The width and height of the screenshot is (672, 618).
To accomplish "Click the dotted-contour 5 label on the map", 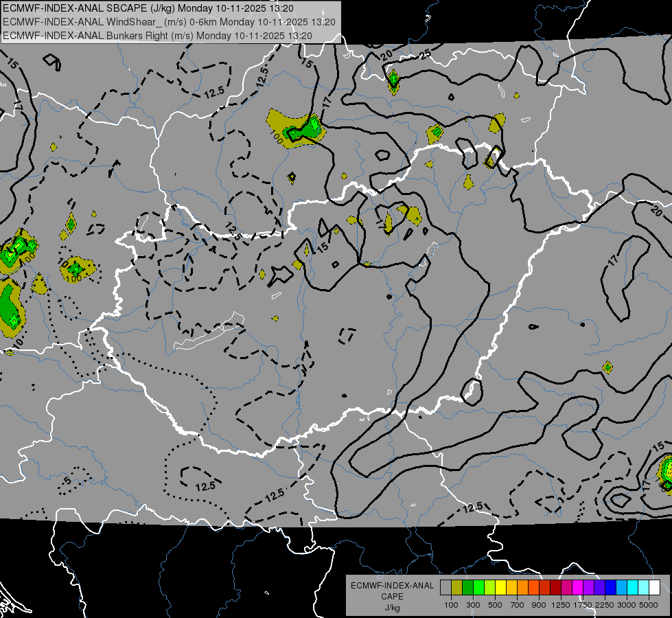I will click(x=67, y=481).
